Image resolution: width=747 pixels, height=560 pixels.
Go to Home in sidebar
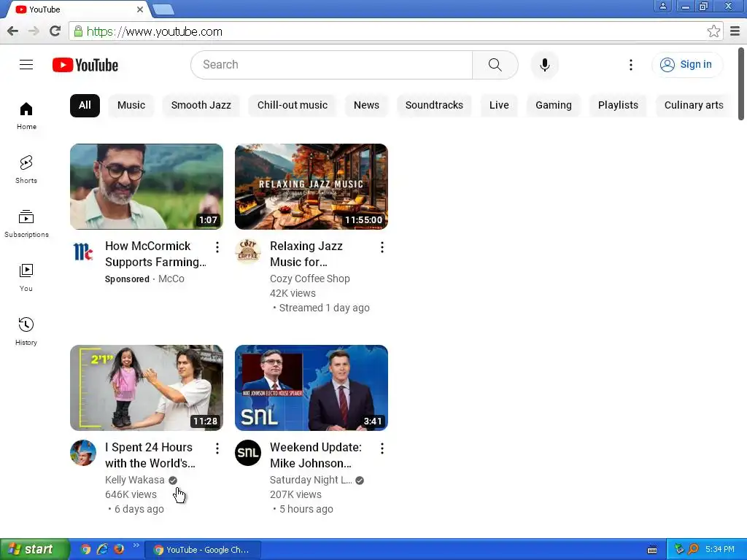pyautogui.click(x=26, y=116)
